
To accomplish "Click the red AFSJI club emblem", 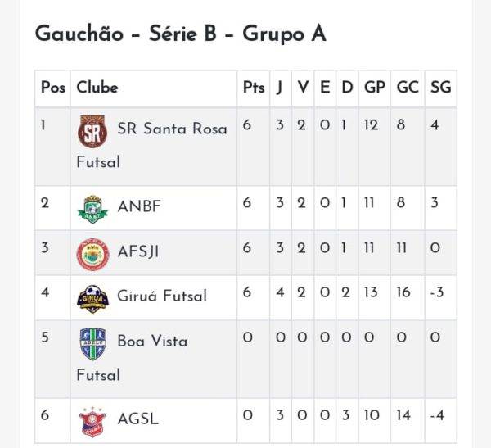I will tap(92, 254).
